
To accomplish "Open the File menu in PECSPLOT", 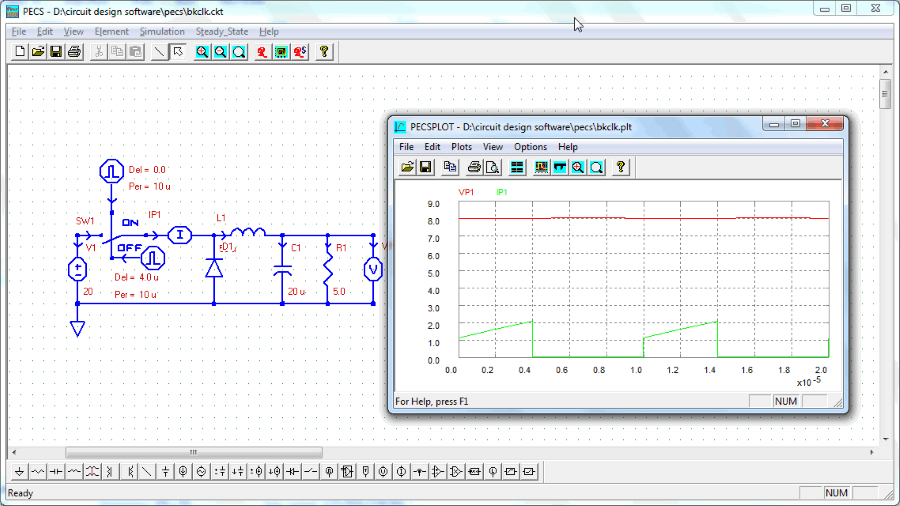I will 406,147.
